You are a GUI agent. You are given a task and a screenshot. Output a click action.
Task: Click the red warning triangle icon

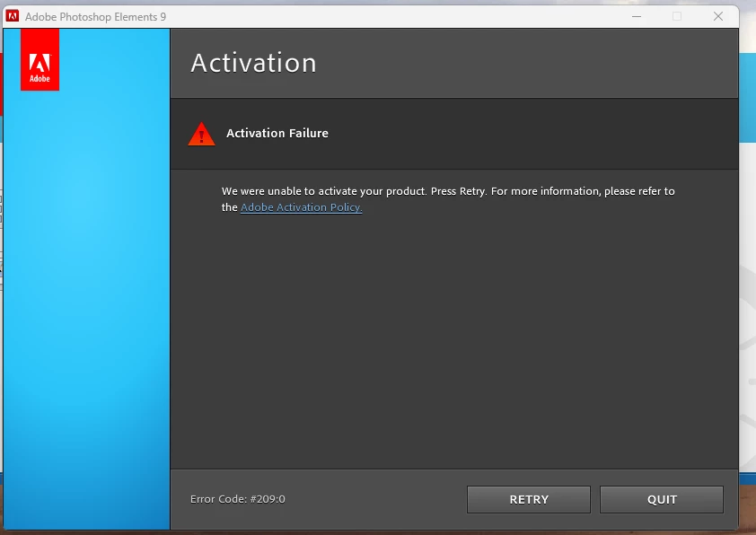(201, 134)
